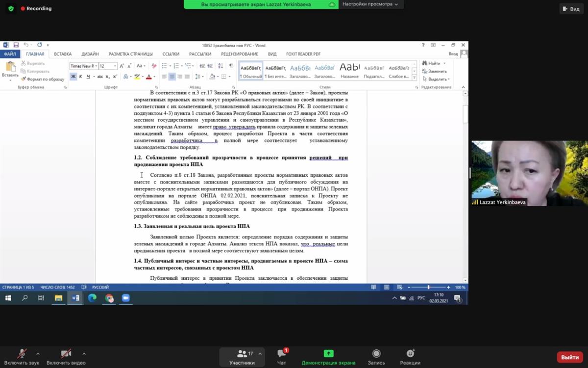Click the Save icon in Word title bar
Image resolution: width=588 pixels, height=368 pixels.
(16, 45)
